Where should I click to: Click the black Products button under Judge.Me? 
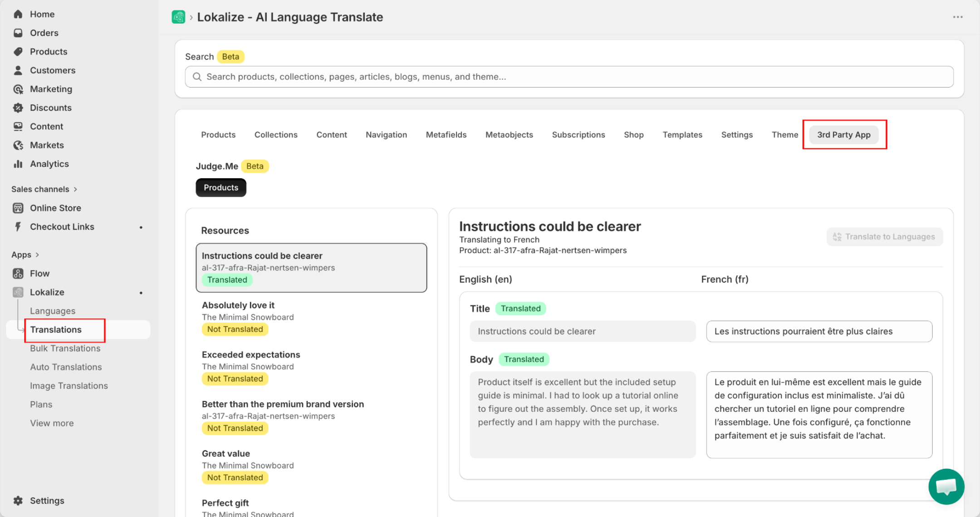[x=221, y=188]
